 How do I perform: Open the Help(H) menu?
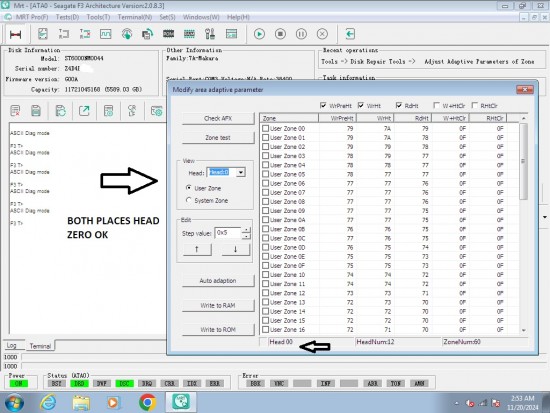click(238, 17)
